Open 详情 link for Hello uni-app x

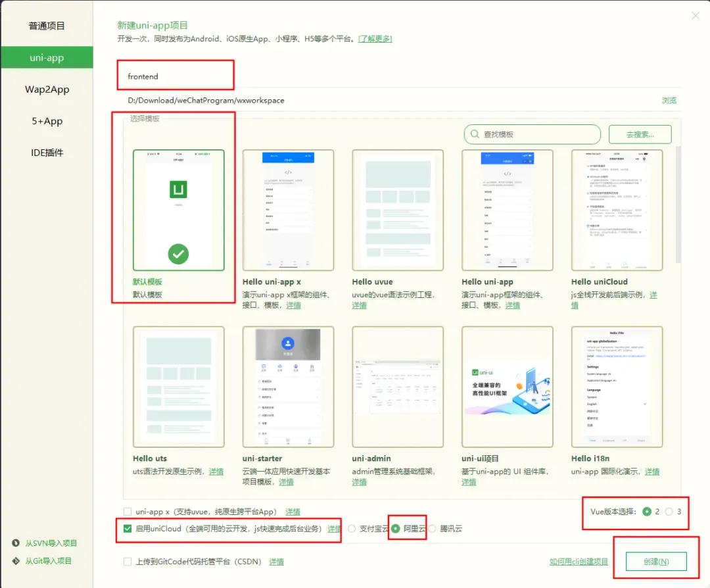click(x=293, y=305)
